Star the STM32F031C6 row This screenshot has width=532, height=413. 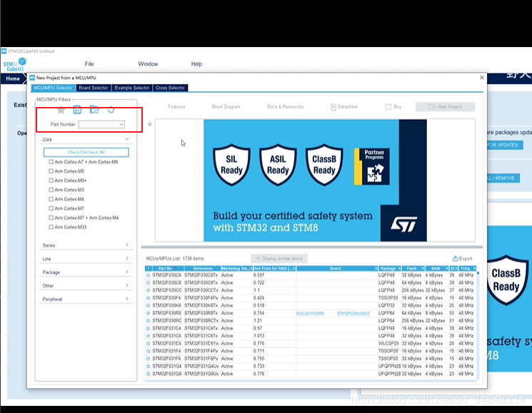148,336
